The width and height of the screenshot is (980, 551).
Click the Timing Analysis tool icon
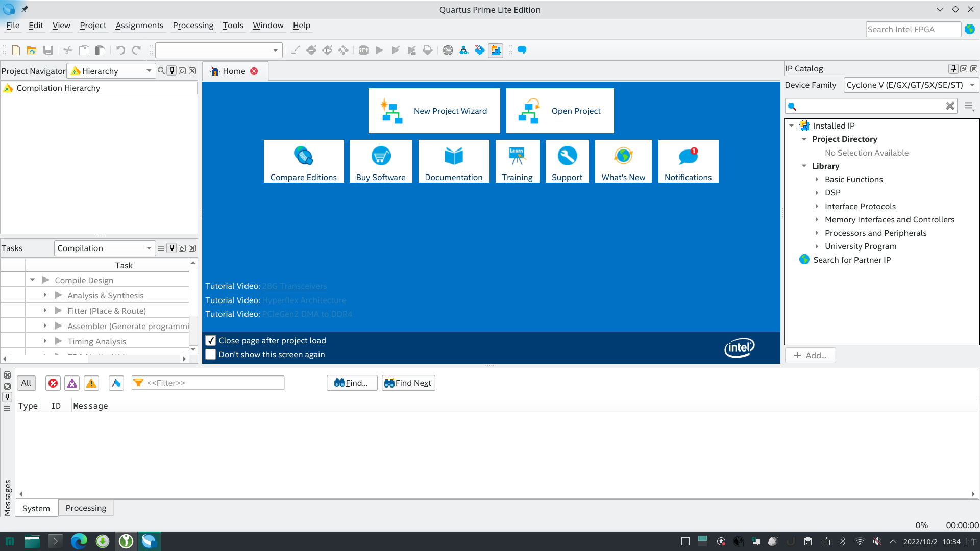coord(448,50)
